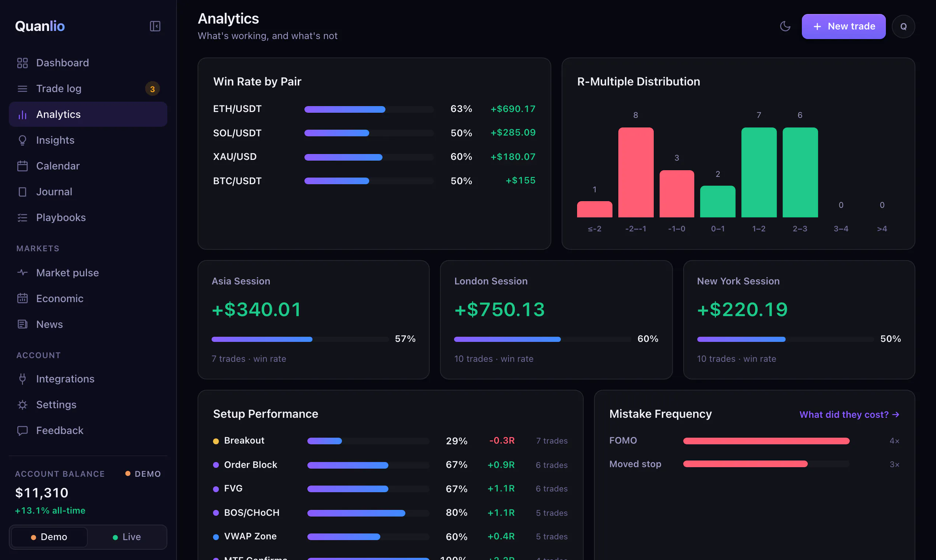936x560 pixels.
Task: Switch account to Live mode
Action: (x=126, y=536)
